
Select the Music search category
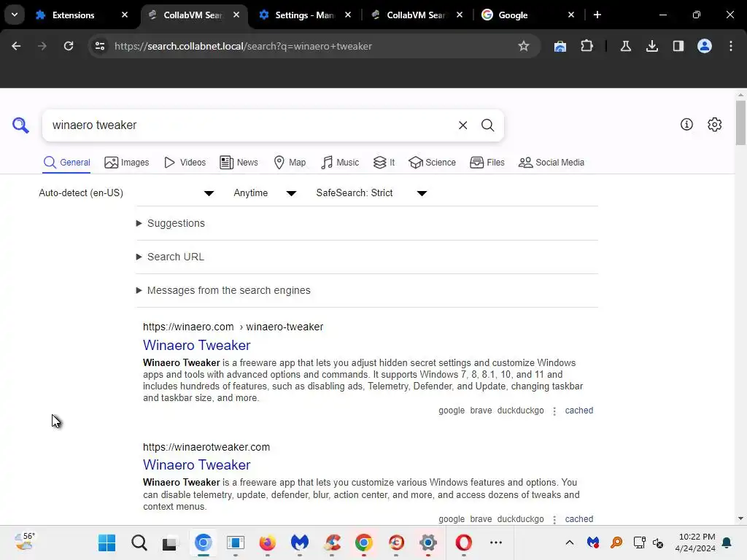340,163
